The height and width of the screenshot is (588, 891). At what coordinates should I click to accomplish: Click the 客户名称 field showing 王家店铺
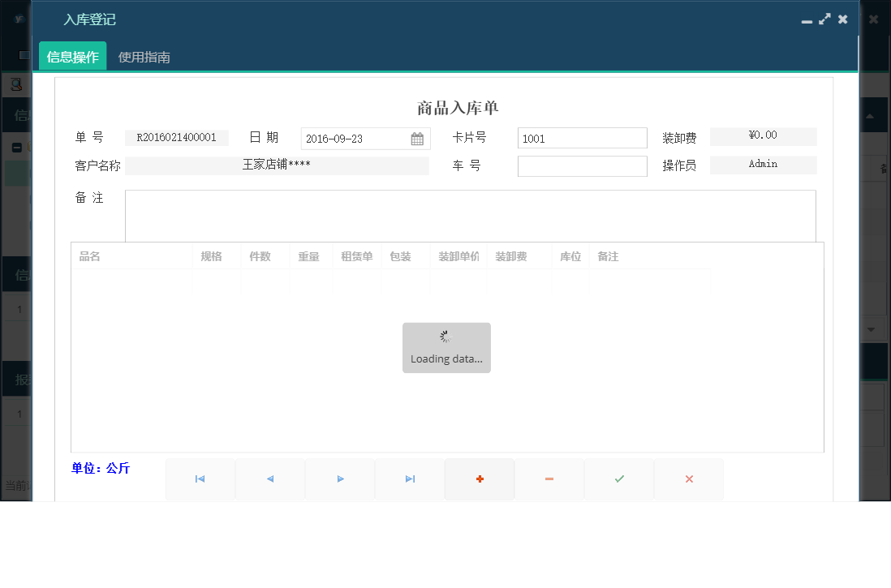click(x=276, y=165)
